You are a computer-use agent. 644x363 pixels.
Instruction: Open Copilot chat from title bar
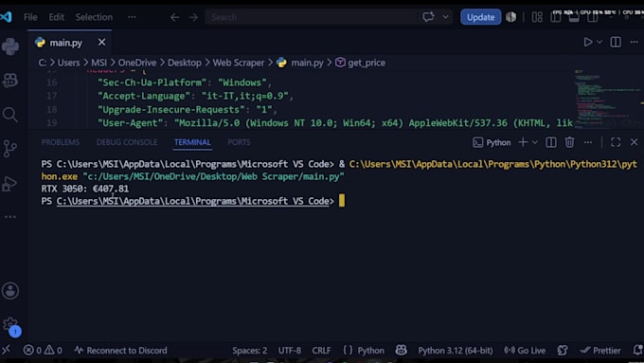(x=428, y=17)
